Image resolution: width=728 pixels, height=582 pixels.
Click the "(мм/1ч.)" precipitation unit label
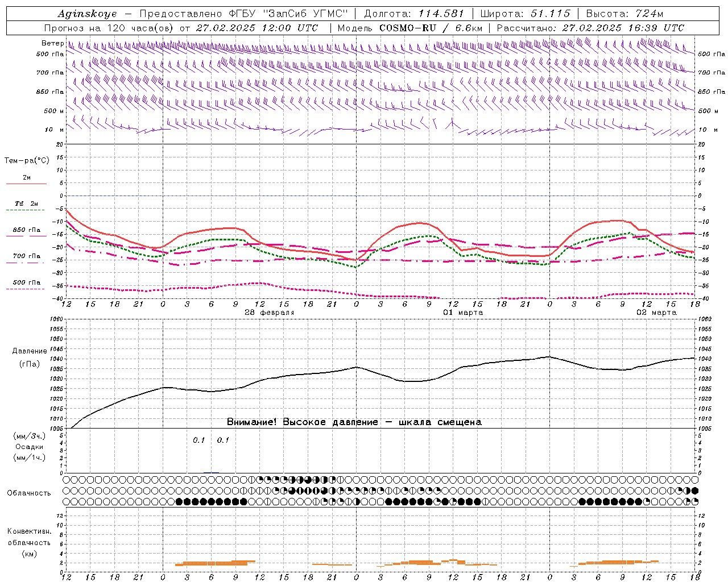coord(30,458)
